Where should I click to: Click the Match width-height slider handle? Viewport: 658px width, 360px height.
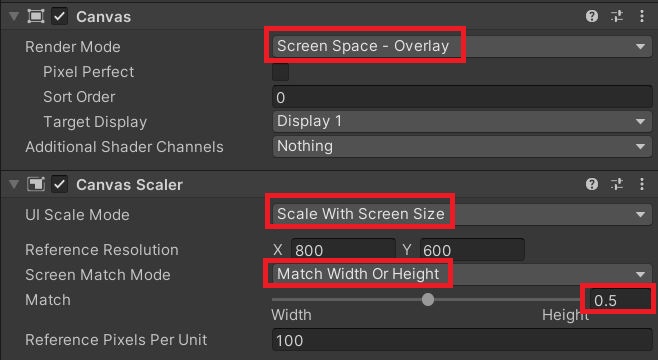(428, 300)
